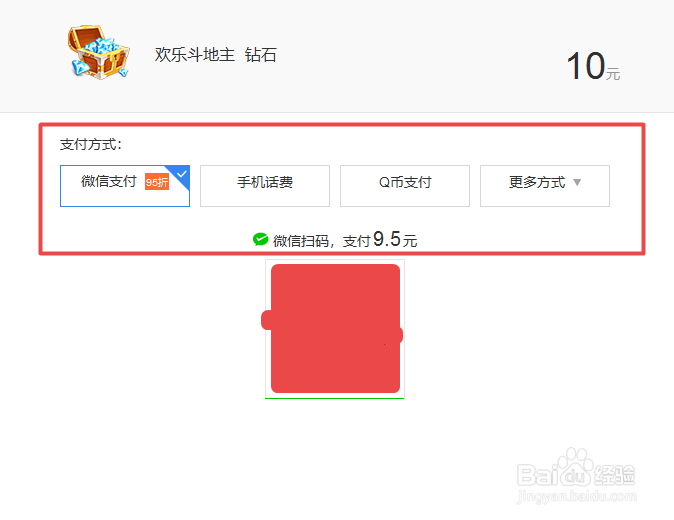Click the 9.5 payment amount
The height and width of the screenshot is (520, 674).
387,239
